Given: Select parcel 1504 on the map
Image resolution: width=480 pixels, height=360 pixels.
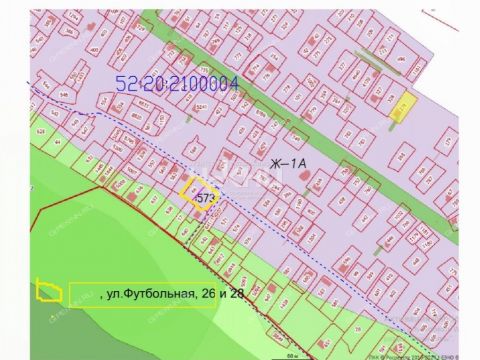Looking at the screenshot, I should [x=311, y=238].
